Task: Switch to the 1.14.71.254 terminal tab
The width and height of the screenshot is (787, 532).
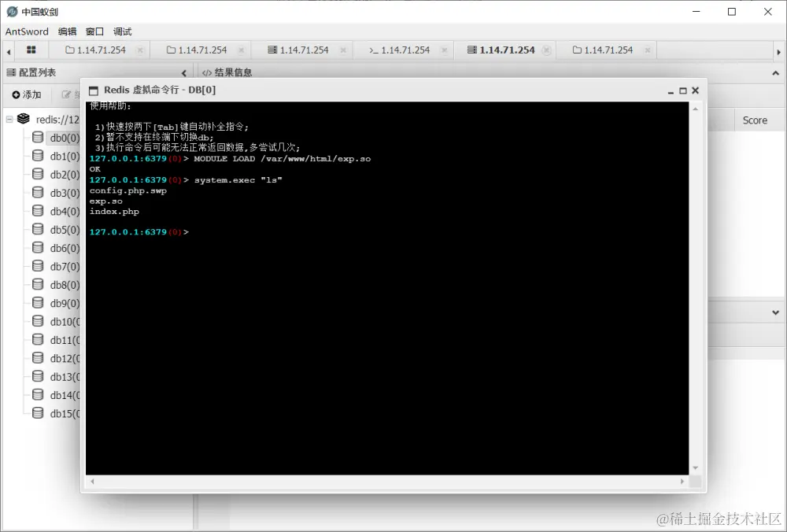Action: point(400,50)
